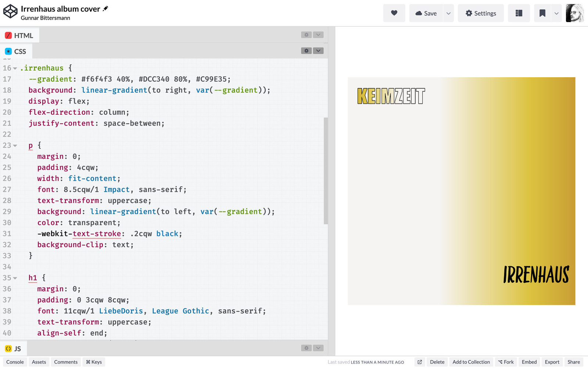The image size is (588, 368).
Task: Click the 'width: fit-content' line
Action: click(x=79, y=178)
